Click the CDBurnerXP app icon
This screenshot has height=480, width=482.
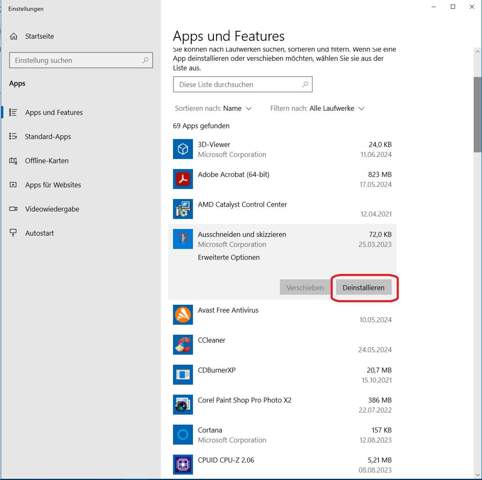click(x=183, y=375)
